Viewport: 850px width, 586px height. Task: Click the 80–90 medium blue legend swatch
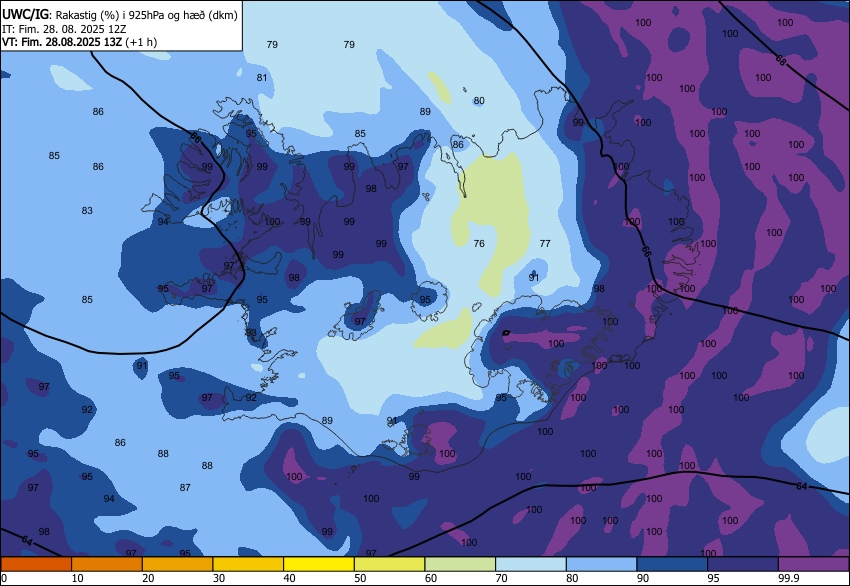[601, 564]
